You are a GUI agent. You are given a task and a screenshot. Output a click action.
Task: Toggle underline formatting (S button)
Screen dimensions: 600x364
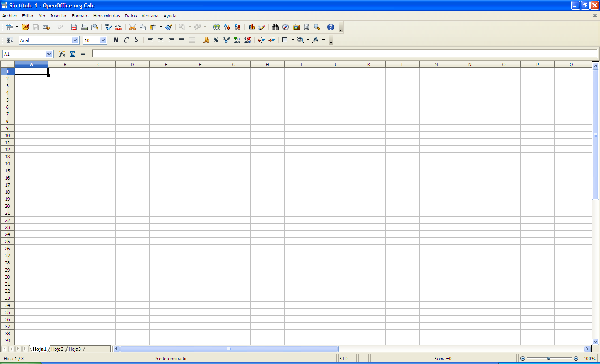pos(136,40)
